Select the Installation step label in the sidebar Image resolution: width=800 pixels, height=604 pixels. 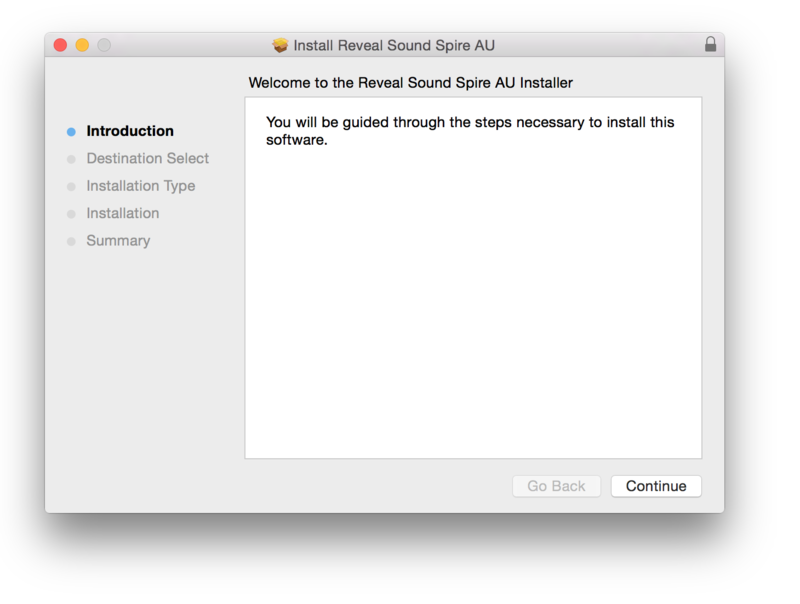coord(123,213)
